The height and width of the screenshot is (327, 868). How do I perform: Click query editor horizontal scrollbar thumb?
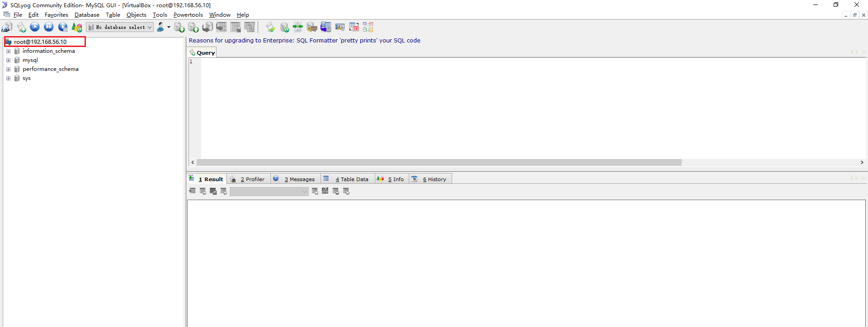click(439, 162)
